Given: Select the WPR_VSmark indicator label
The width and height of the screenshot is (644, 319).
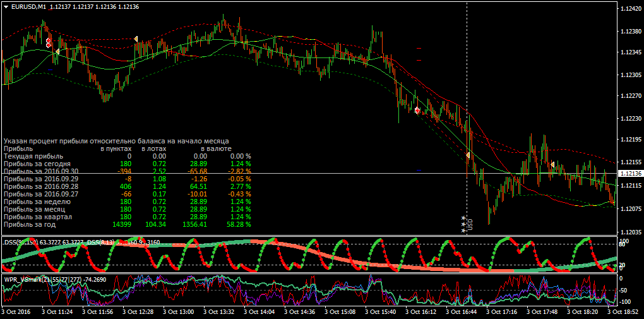Looking at the screenshot, I should (x=55, y=279).
